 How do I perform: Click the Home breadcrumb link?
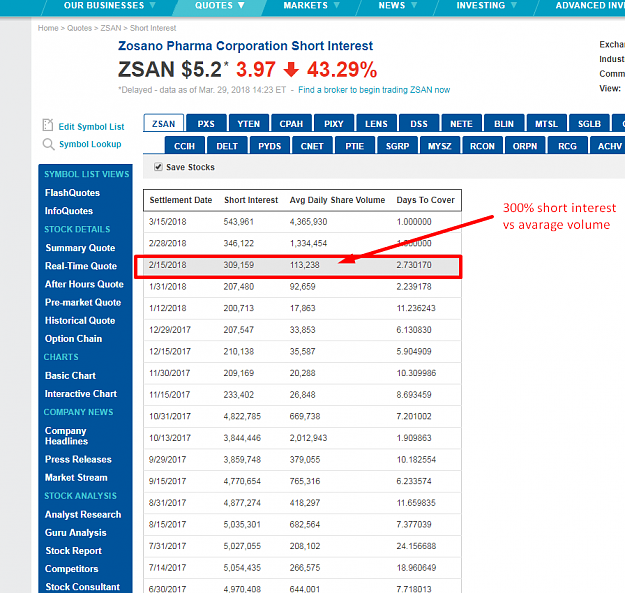48,28
